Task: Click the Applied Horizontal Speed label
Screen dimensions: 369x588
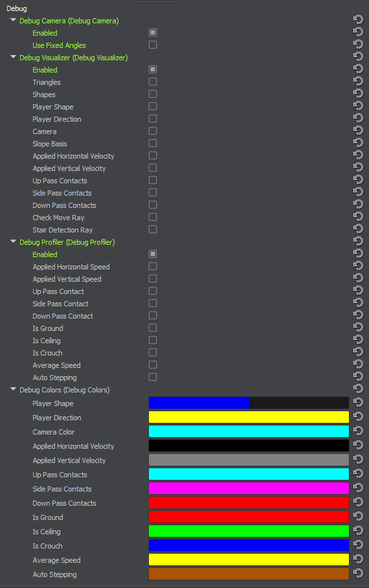Action: (71, 267)
